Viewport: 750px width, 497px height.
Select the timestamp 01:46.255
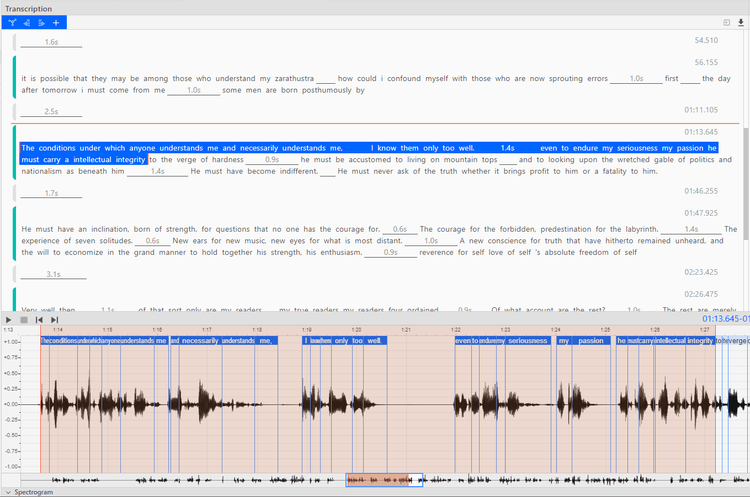tap(701, 191)
